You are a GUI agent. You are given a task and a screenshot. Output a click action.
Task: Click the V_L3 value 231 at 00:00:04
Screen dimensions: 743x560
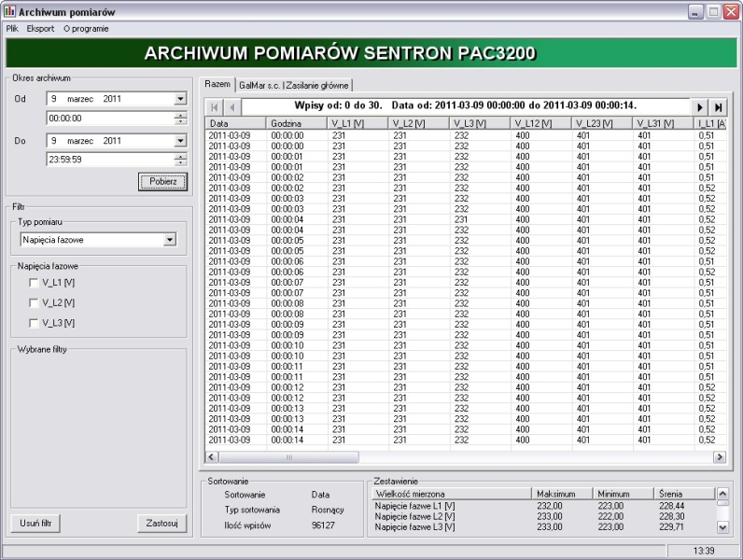coord(460,219)
